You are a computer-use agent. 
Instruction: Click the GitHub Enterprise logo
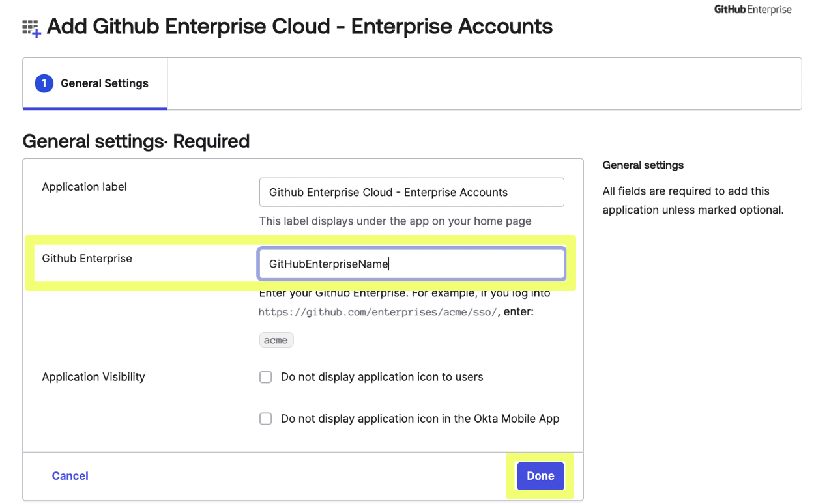[753, 10]
